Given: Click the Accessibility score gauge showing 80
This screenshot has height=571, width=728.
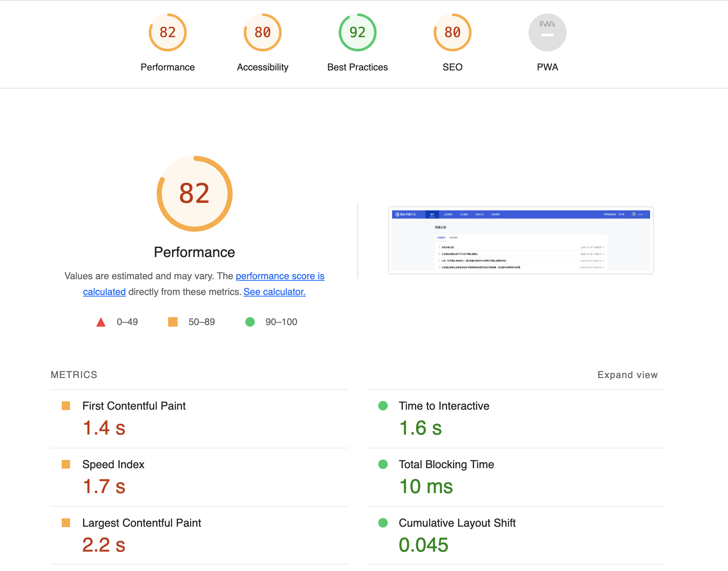Looking at the screenshot, I should (x=262, y=32).
